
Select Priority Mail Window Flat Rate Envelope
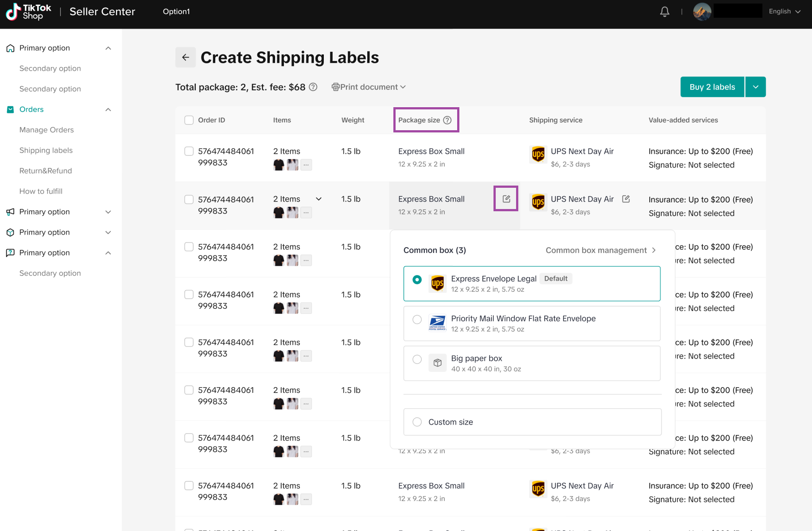pyautogui.click(x=417, y=319)
